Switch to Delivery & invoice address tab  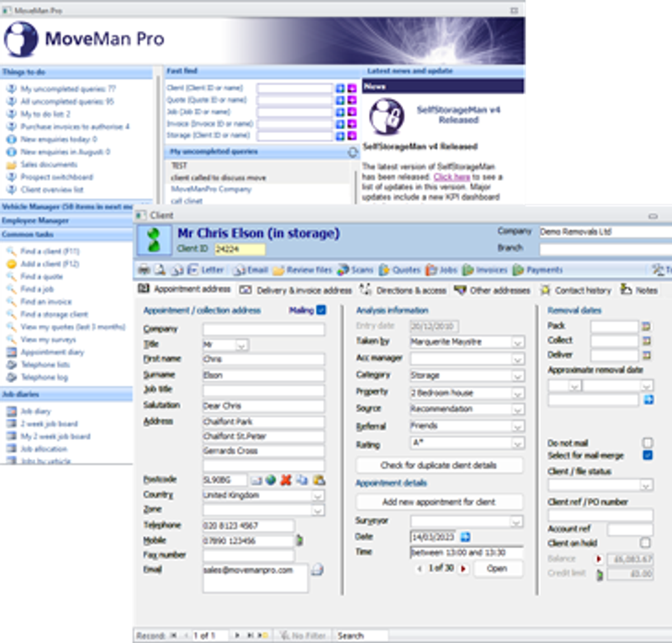click(296, 290)
